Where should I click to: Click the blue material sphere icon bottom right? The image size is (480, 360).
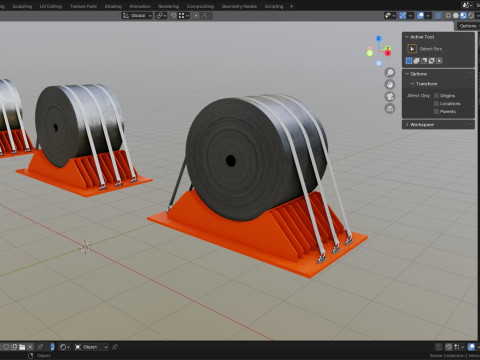point(471,347)
